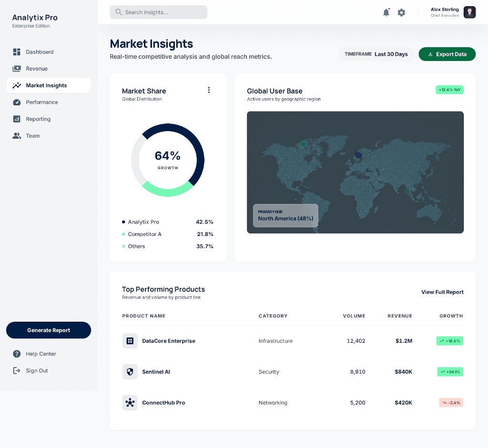
Task: Select the Sentinel AI shield icon
Action: (x=130, y=372)
